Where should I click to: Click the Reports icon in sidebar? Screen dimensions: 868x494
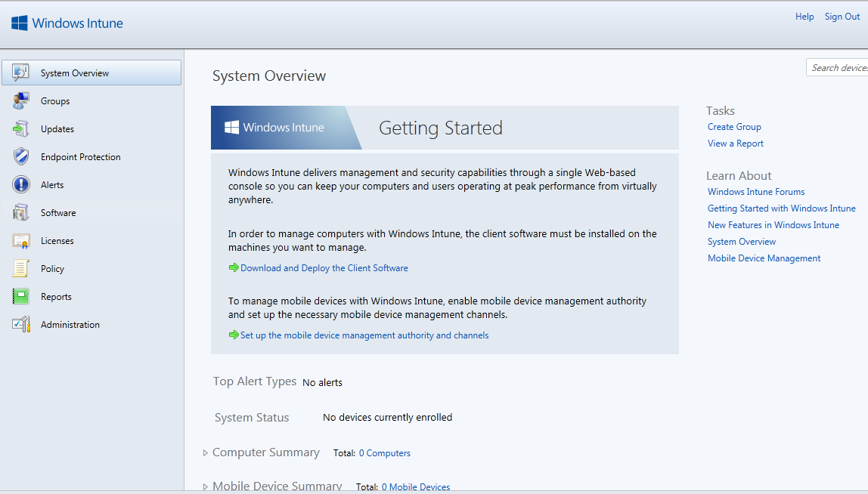tap(21, 297)
